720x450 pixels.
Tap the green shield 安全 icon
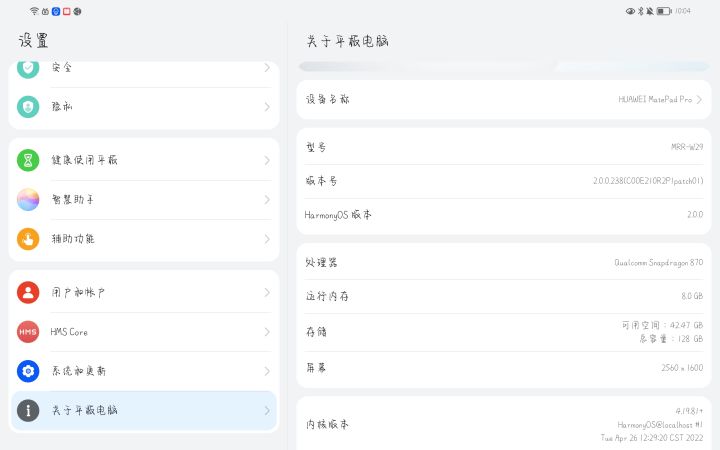click(28, 68)
